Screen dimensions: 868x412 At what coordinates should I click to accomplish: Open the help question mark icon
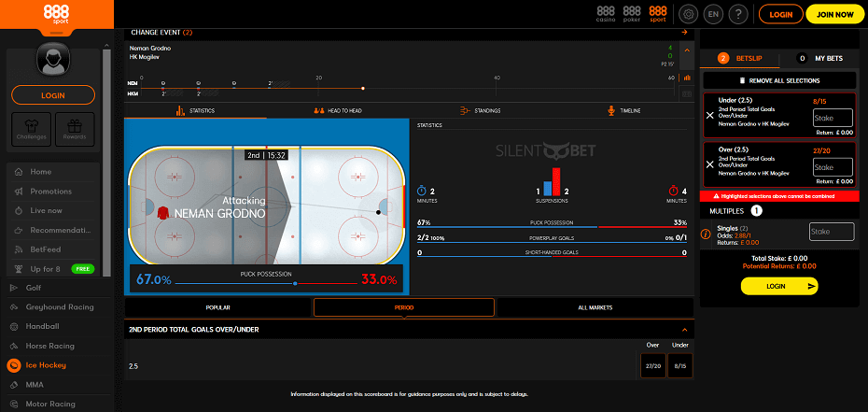click(738, 14)
